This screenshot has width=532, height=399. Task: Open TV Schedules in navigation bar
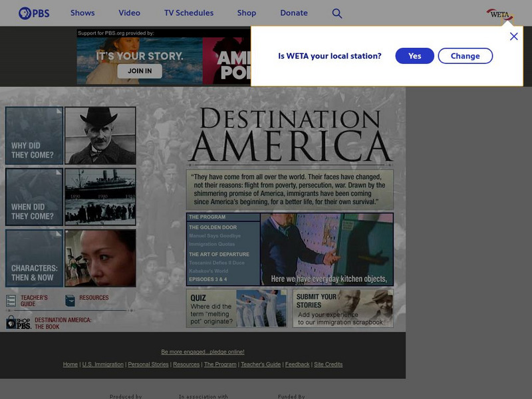point(189,13)
